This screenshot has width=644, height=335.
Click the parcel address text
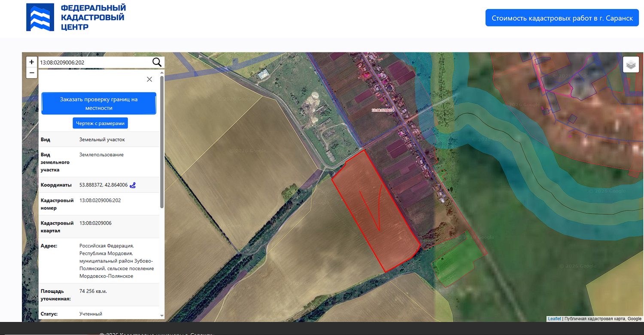[x=116, y=261]
